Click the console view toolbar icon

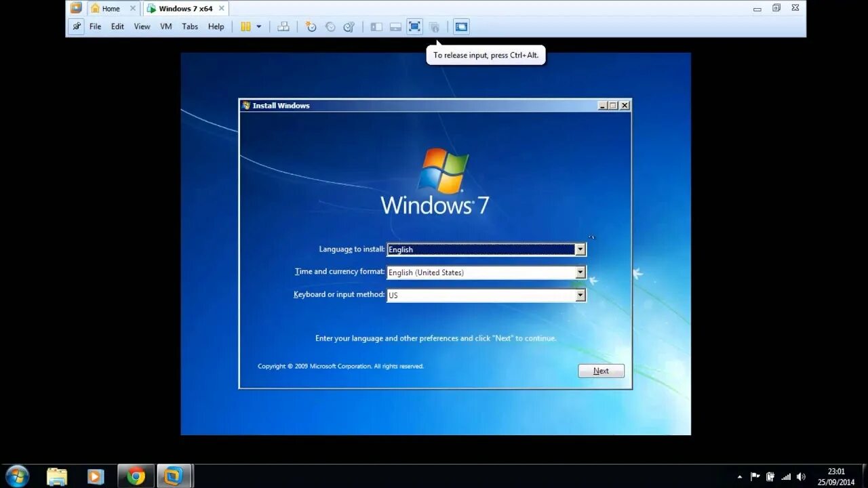(461, 26)
